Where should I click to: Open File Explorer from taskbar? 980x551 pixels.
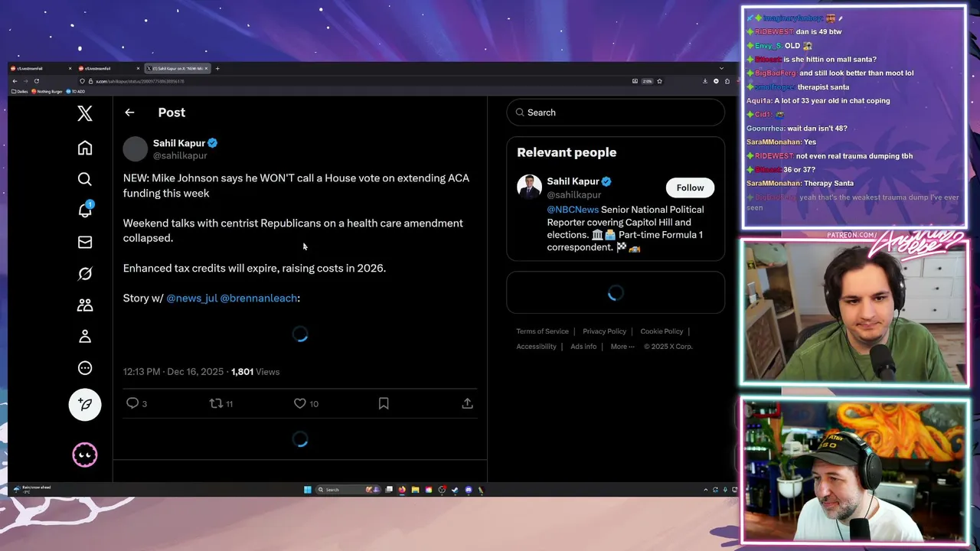(x=415, y=490)
